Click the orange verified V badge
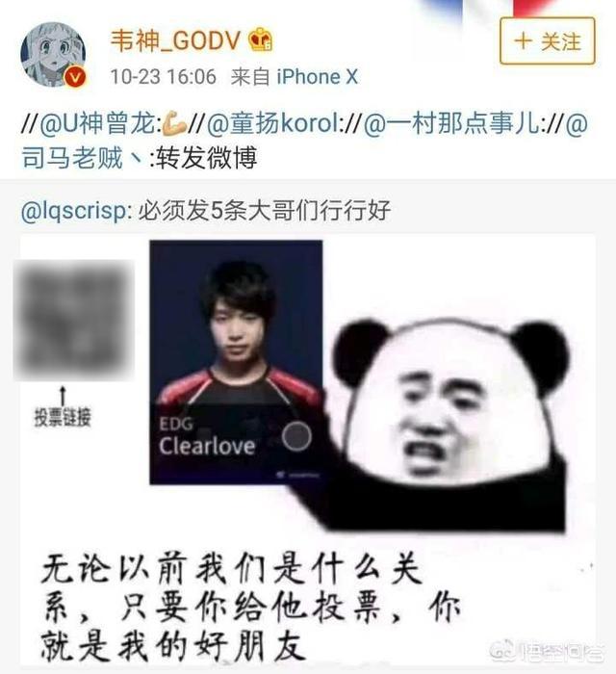 pos(76,78)
